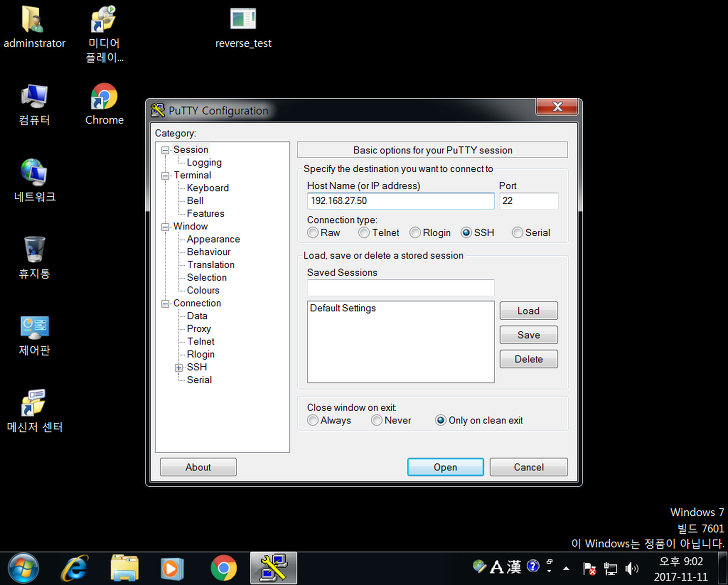728x585 pixels.
Task: Click the Host Name input field
Action: pyautogui.click(x=401, y=201)
